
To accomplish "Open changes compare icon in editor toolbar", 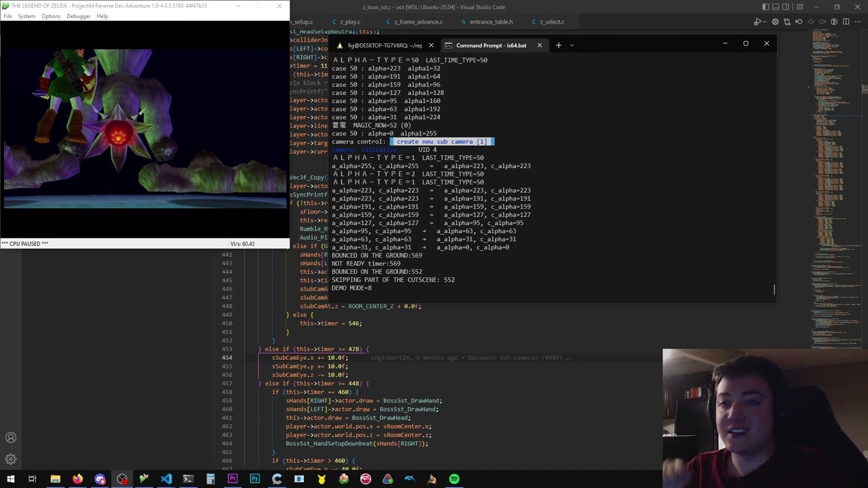I will pyautogui.click(x=787, y=22).
